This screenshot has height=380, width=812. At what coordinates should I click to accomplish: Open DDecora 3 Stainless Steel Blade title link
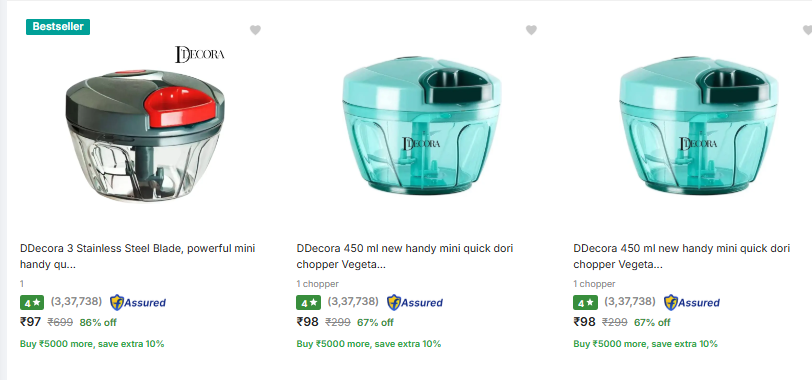click(x=138, y=256)
